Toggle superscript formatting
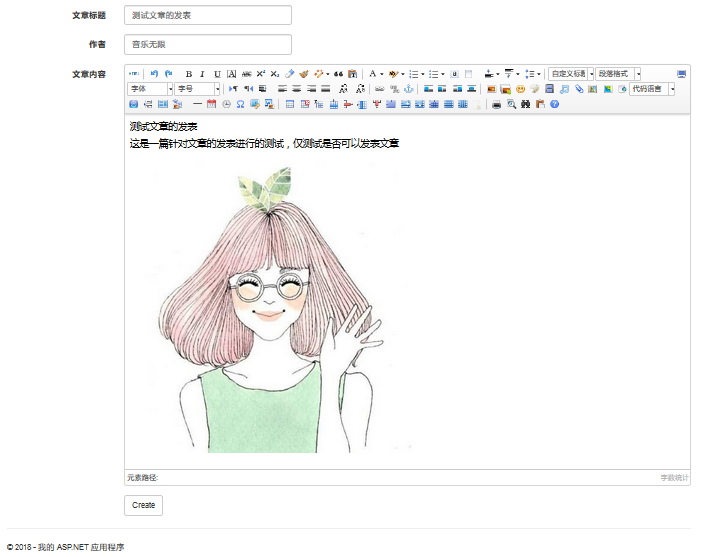The image size is (722, 557). click(261, 74)
